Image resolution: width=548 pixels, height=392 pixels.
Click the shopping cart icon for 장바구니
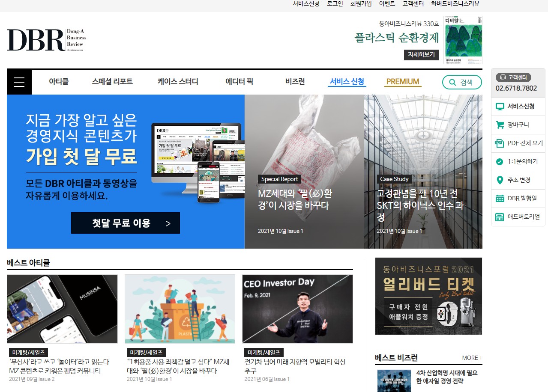[500, 125]
